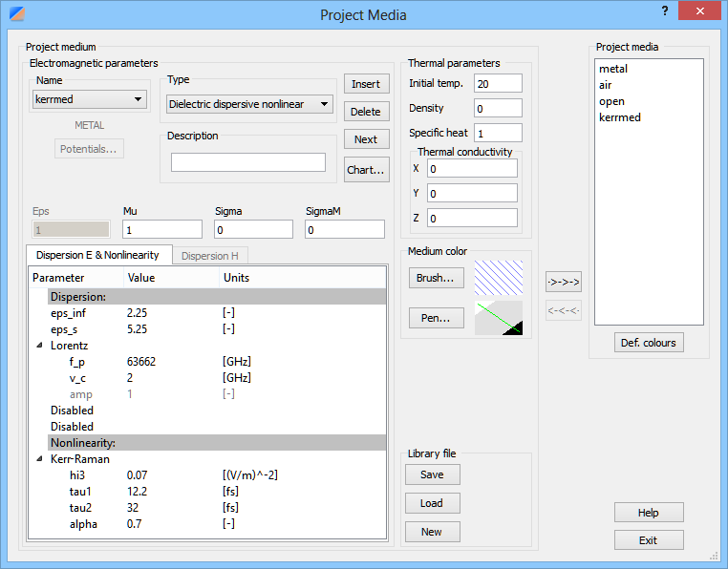Switch to the Dispersion H tab
728x569 pixels.
(x=209, y=256)
